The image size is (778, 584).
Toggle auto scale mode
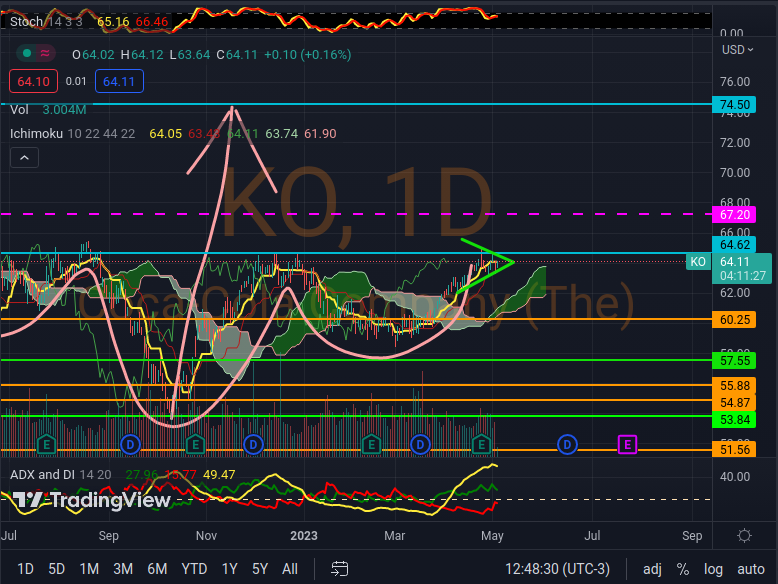click(x=751, y=569)
